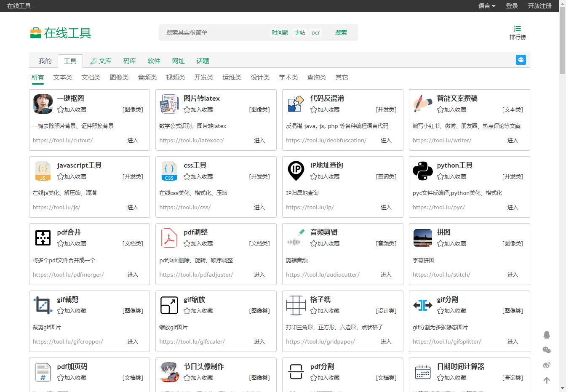Click the 在线工具 briefcase logo
The height and width of the screenshot is (392, 566).
[x=35, y=33]
